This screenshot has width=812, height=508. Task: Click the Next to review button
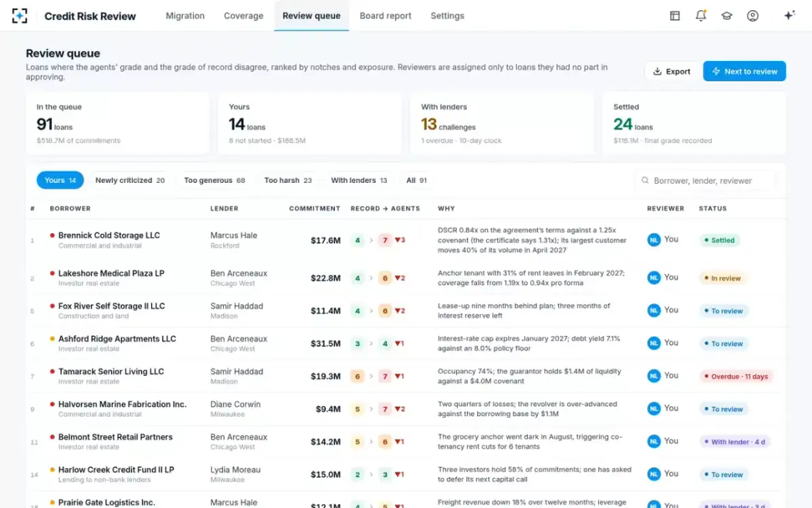744,71
